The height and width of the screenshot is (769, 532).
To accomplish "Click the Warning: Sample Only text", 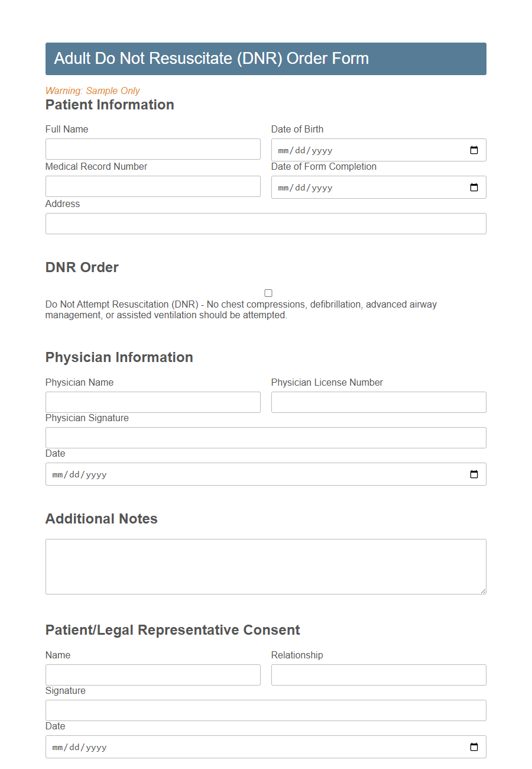I will (92, 91).
